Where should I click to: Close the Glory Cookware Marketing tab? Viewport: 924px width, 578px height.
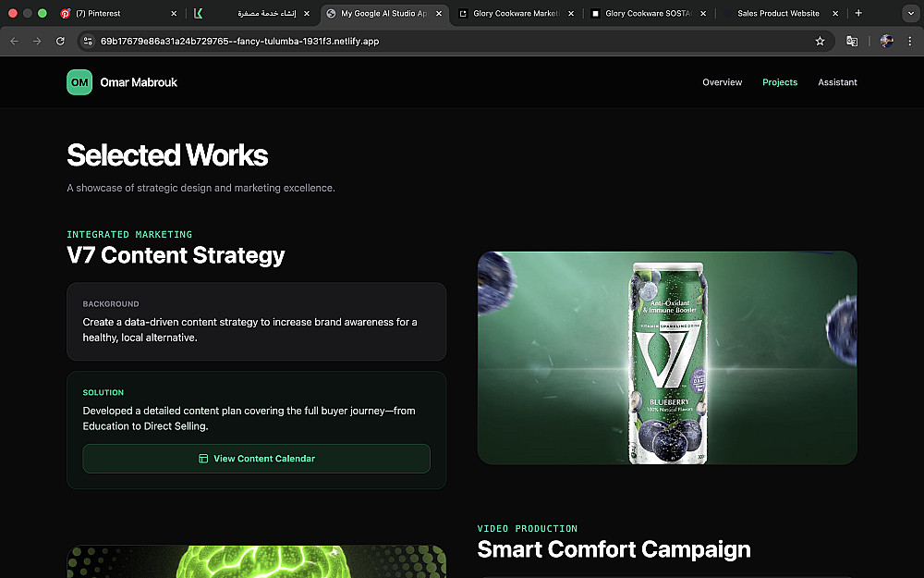pyautogui.click(x=571, y=13)
